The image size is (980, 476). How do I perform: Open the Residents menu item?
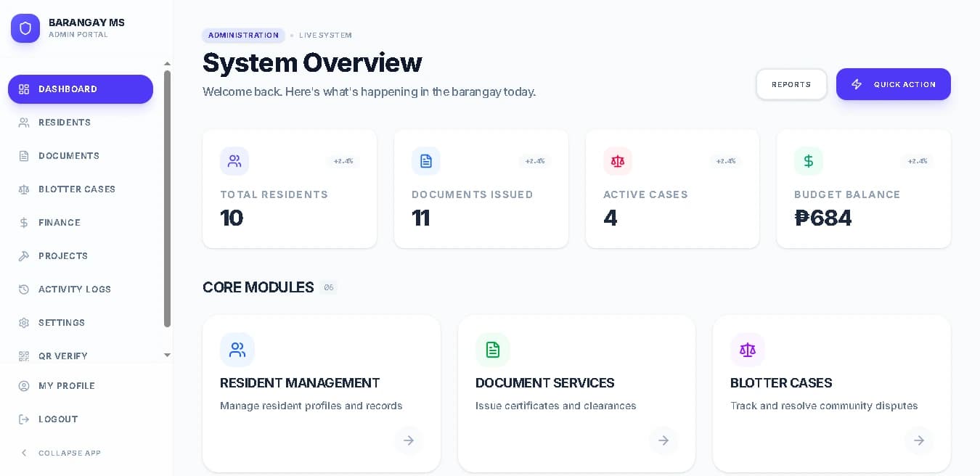pyautogui.click(x=81, y=123)
